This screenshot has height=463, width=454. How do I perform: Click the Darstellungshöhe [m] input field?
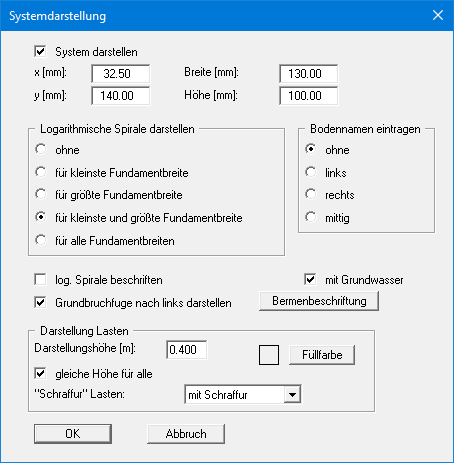[x=187, y=350]
